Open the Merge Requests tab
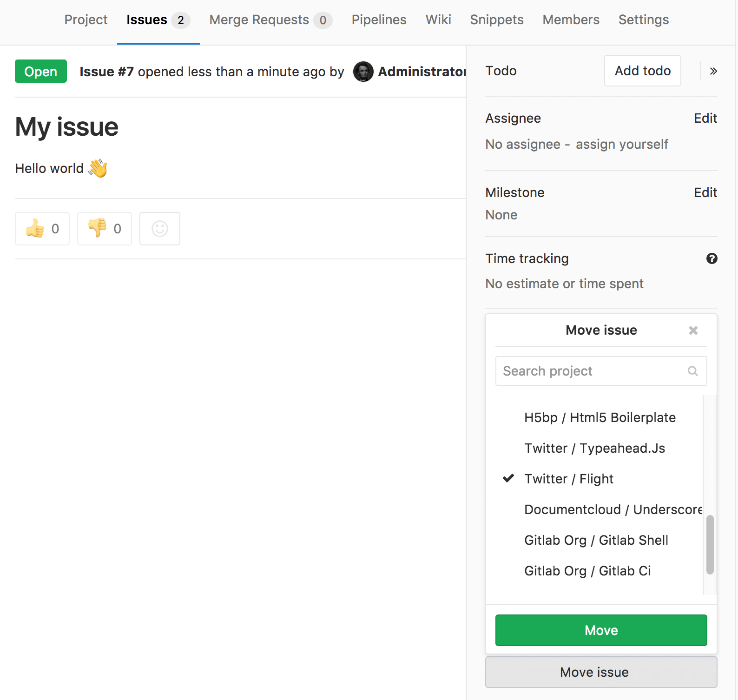738x700 pixels. click(270, 20)
